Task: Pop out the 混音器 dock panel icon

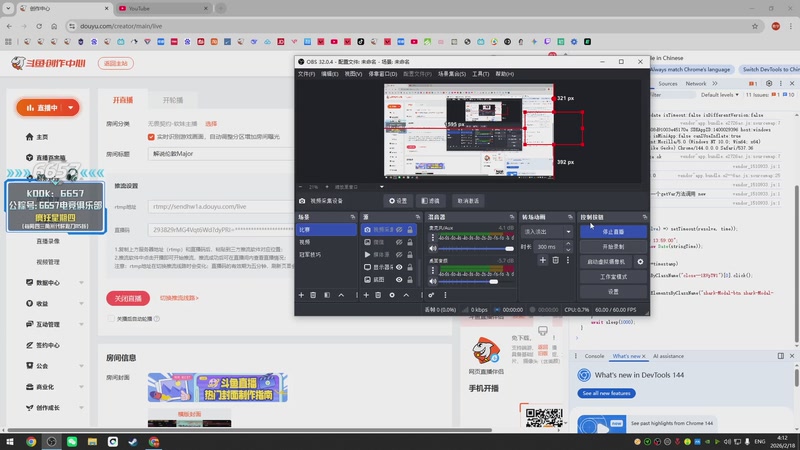Action: pyautogui.click(x=512, y=217)
